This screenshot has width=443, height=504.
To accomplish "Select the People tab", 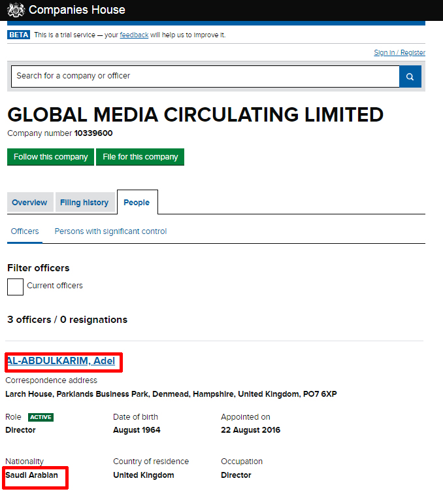I will [x=137, y=203].
